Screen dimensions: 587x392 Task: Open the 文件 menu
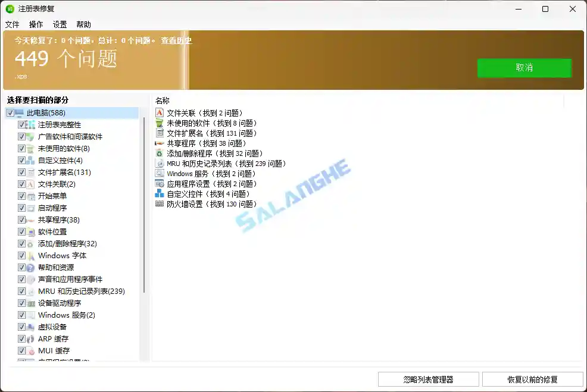(x=12, y=25)
